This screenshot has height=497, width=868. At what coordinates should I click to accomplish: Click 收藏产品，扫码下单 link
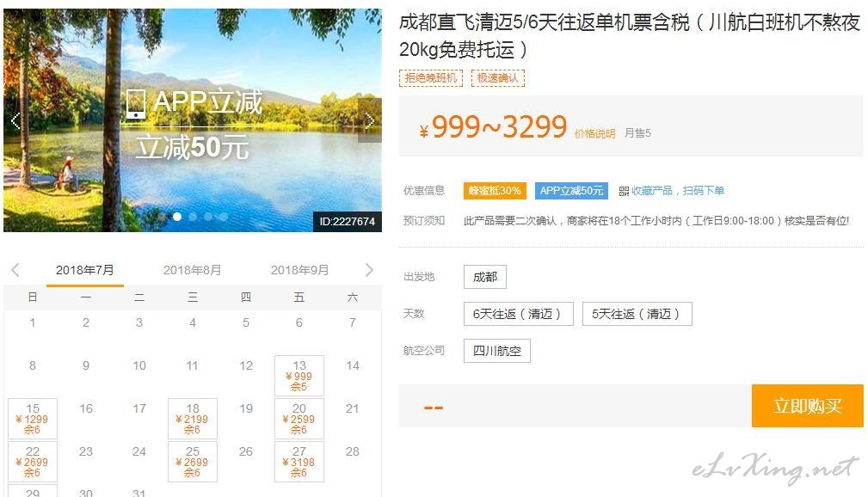[678, 191]
